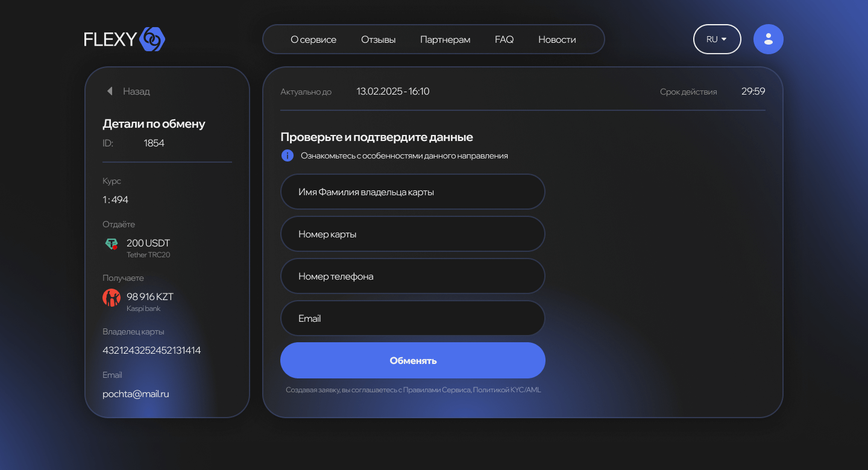
Task: Select the Номер телефона field
Action: tap(412, 277)
